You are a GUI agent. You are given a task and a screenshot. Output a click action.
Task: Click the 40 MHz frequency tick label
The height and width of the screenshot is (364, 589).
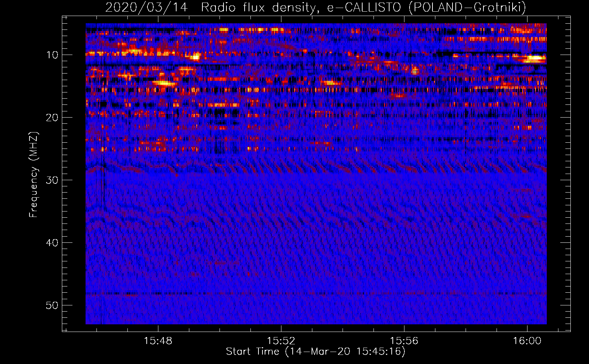click(52, 243)
